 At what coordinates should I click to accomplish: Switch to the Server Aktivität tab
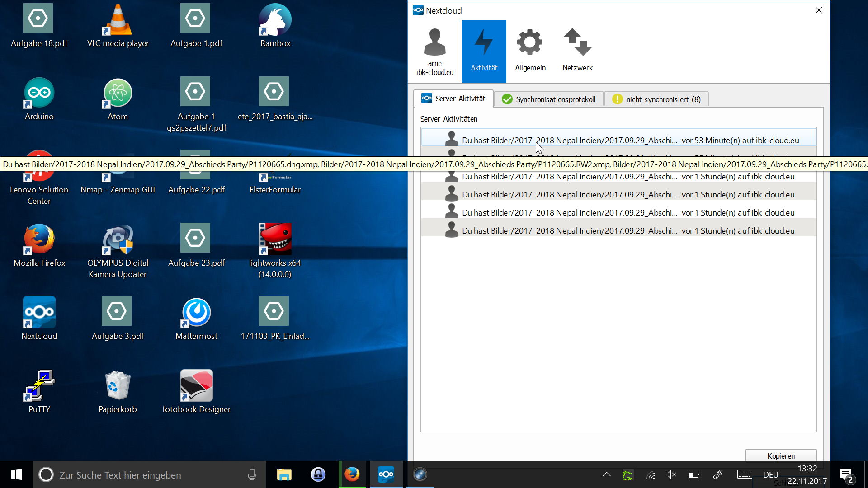[453, 99]
